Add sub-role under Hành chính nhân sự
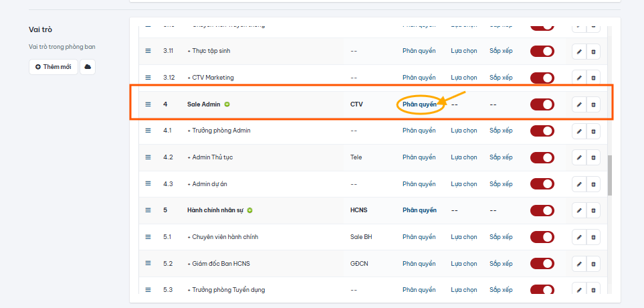The image size is (644, 308). point(249,210)
